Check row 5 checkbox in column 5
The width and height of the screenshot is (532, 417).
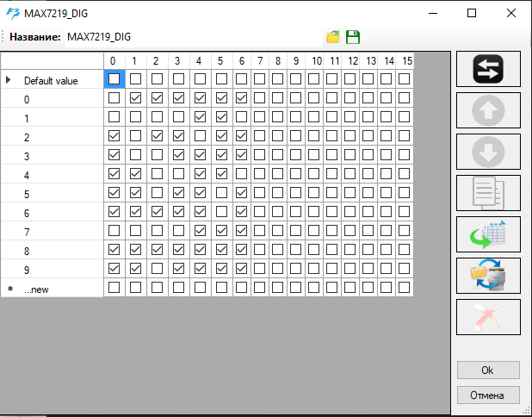click(x=221, y=193)
